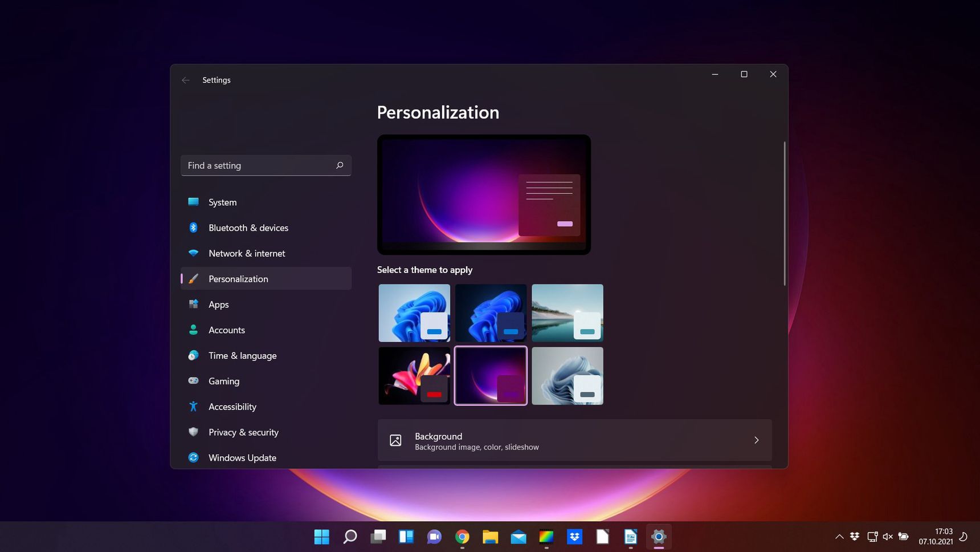Viewport: 980px width, 552px height.
Task: Open the Mail app from taskbar
Action: click(x=518, y=537)
